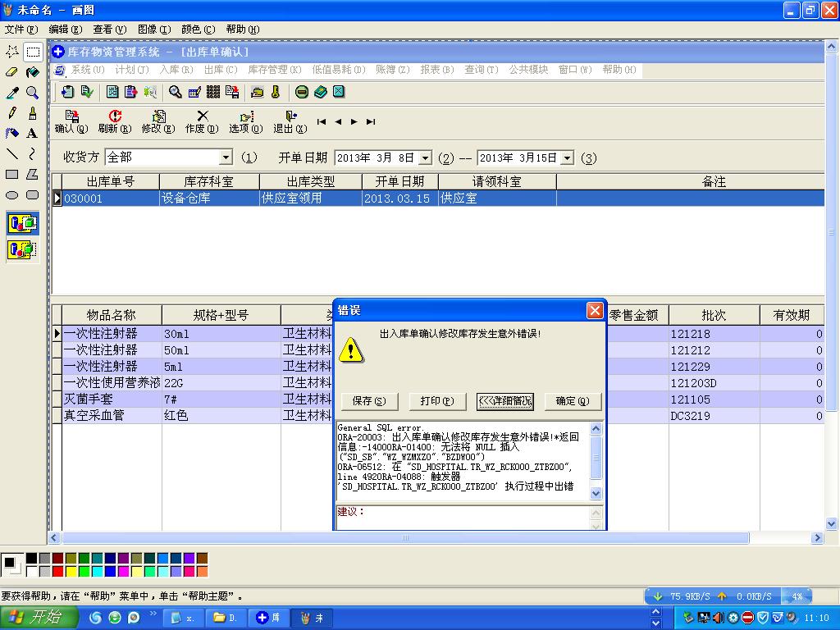
Task: Open 收货方 combo box dropdown arrow
Action: (x=226, y=157)
